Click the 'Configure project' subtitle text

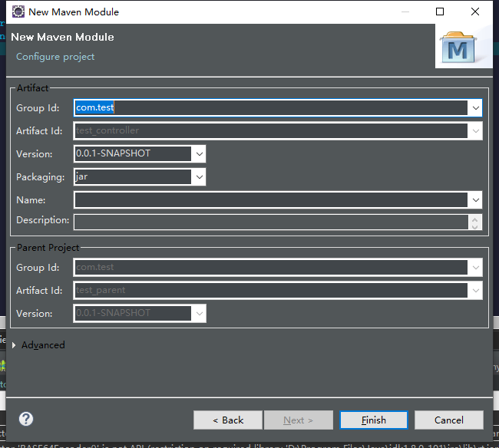point(55,57)
